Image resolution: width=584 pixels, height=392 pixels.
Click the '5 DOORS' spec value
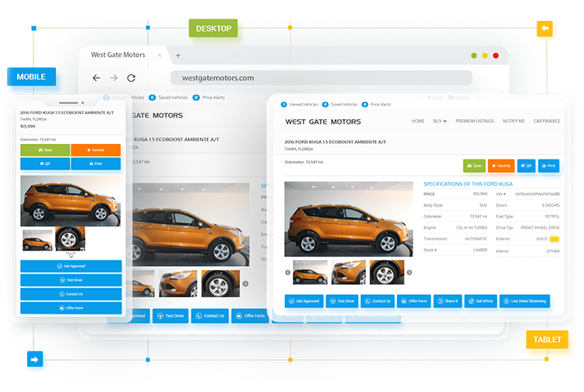pos(551,205)
